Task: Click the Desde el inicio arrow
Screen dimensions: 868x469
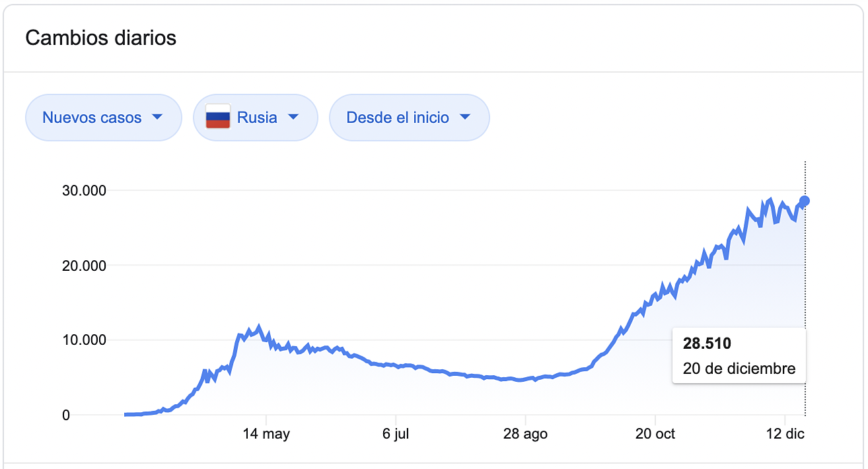Action: tap(464, 118)
